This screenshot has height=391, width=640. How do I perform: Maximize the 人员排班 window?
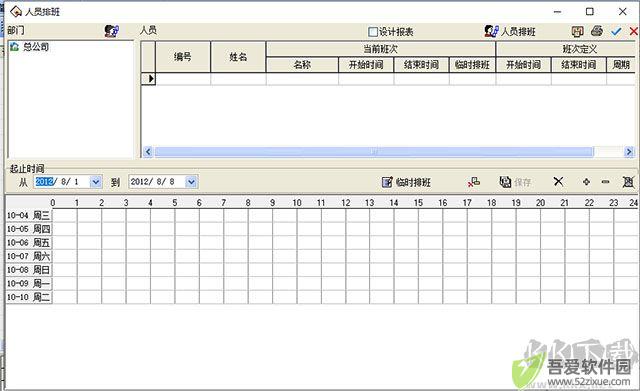(x=590, y=11)
